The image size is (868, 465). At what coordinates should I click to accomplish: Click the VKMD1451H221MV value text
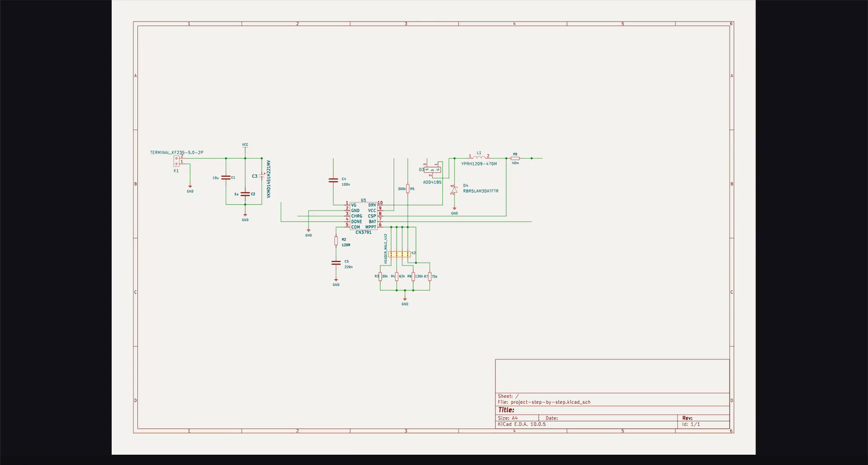tap(269, 179)
